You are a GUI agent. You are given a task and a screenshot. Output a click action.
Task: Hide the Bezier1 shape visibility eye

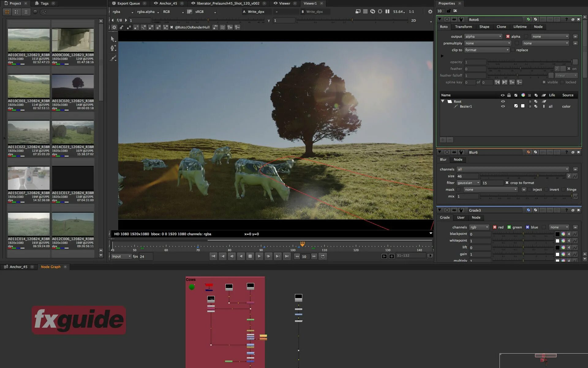[x=503, y=106]
